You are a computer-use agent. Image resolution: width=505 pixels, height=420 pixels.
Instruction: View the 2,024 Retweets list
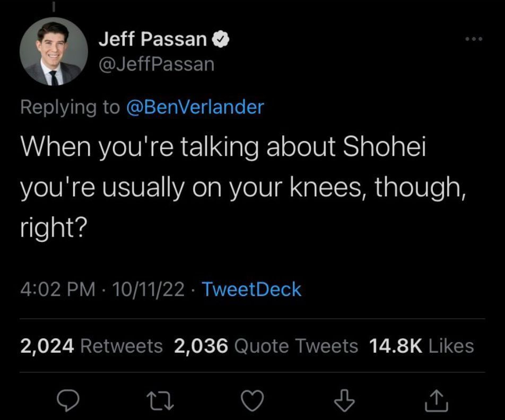[x=91, y=346]
